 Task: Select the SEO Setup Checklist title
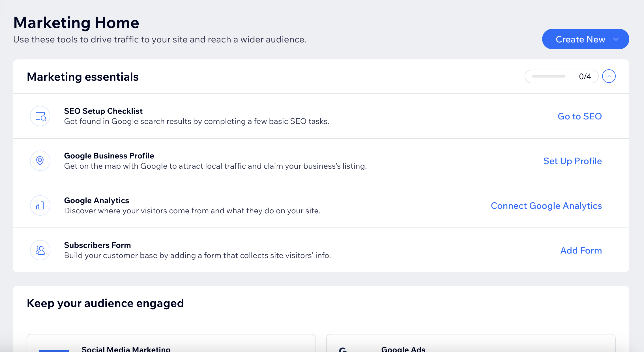click(103, 111)
